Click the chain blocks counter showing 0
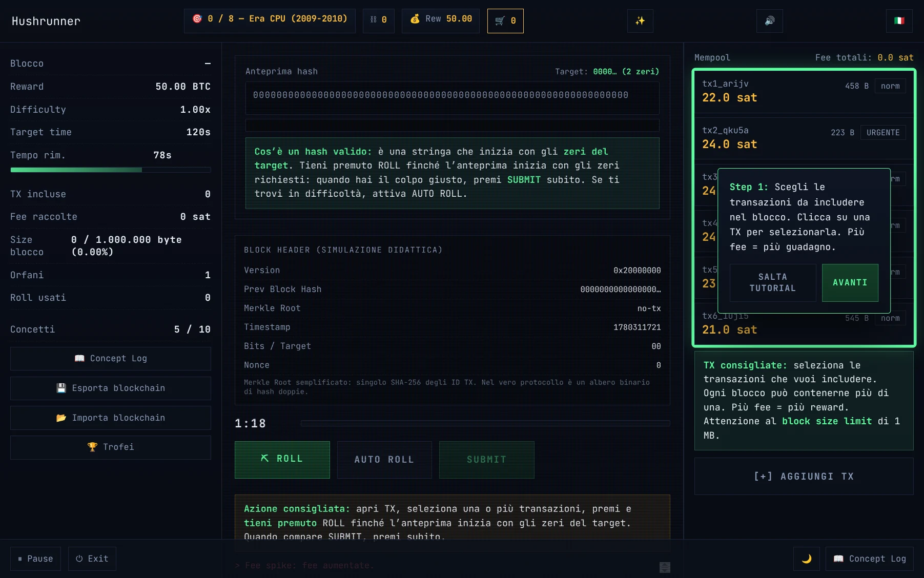924x578 pixels. 379,21
